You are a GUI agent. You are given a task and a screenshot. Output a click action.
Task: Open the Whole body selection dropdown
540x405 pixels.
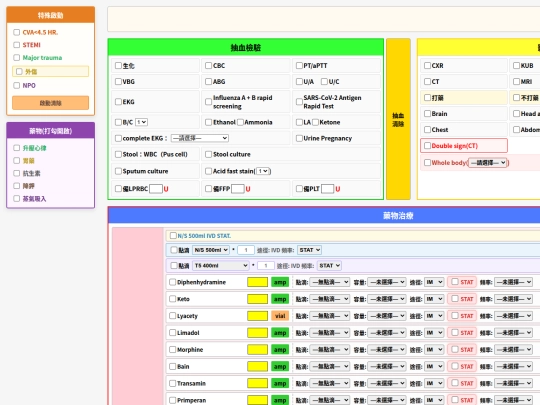[x=488, y=163]
